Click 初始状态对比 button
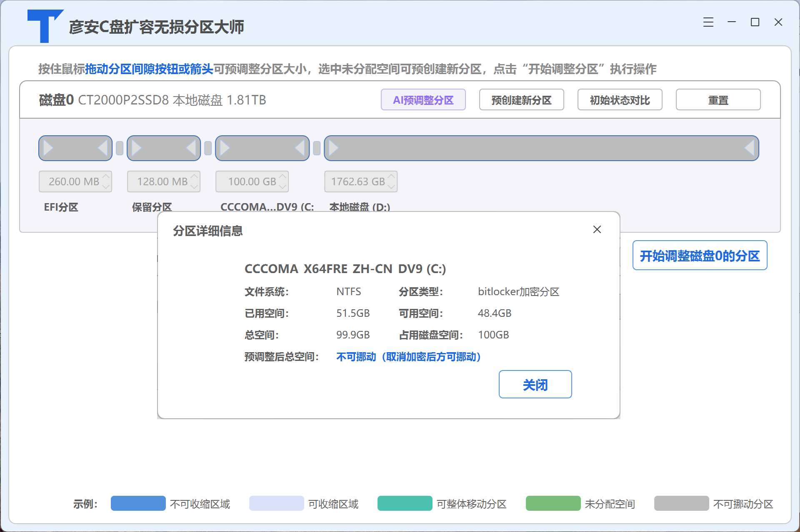 coord(620,100)
